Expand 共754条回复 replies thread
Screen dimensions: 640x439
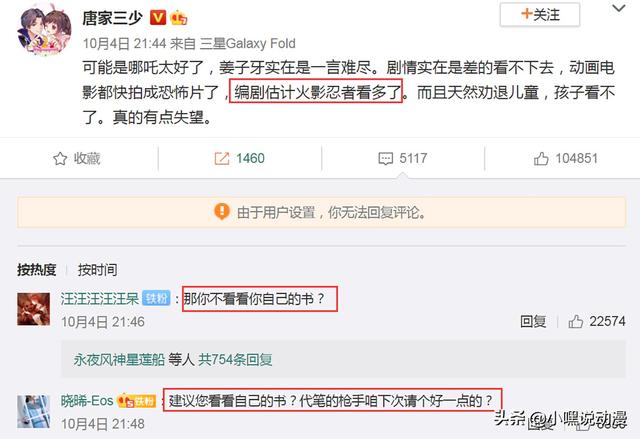pos(235,359)
